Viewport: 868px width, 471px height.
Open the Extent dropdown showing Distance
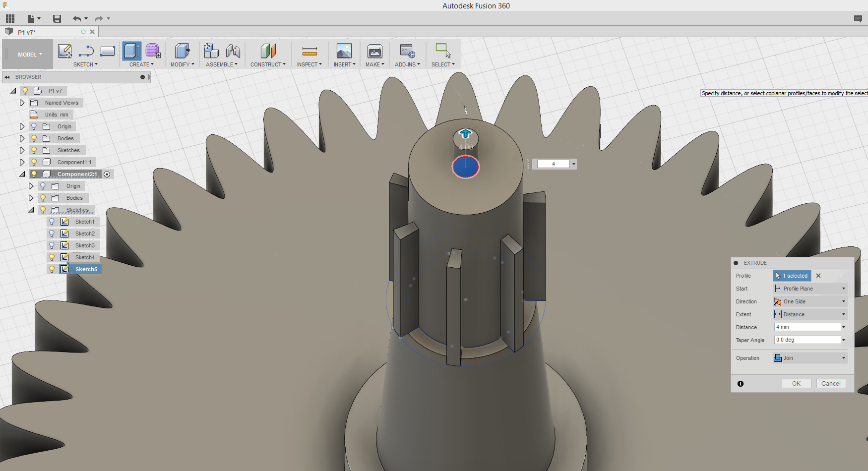tap(810, 314)
